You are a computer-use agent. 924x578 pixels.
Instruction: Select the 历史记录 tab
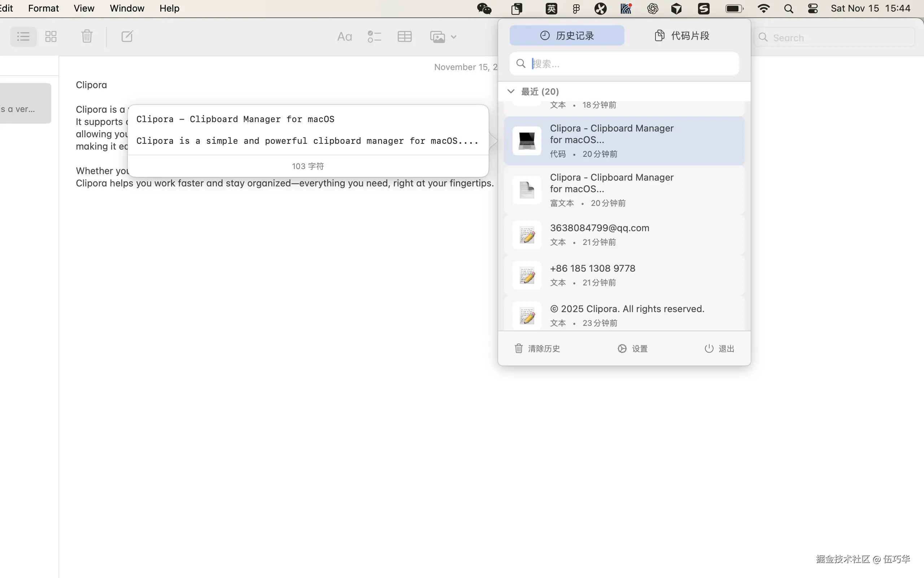coord(567,35)
